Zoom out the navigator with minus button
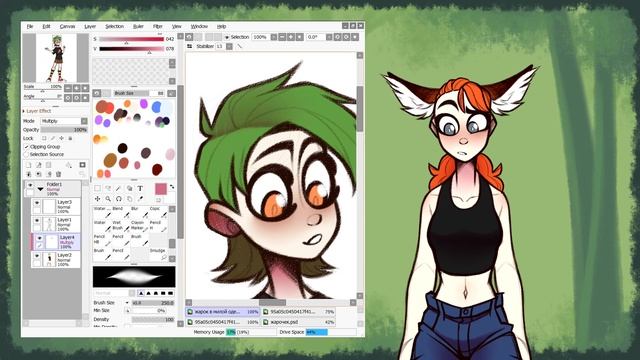The width and height of the screenshot is (640, 360). point(68,88)
